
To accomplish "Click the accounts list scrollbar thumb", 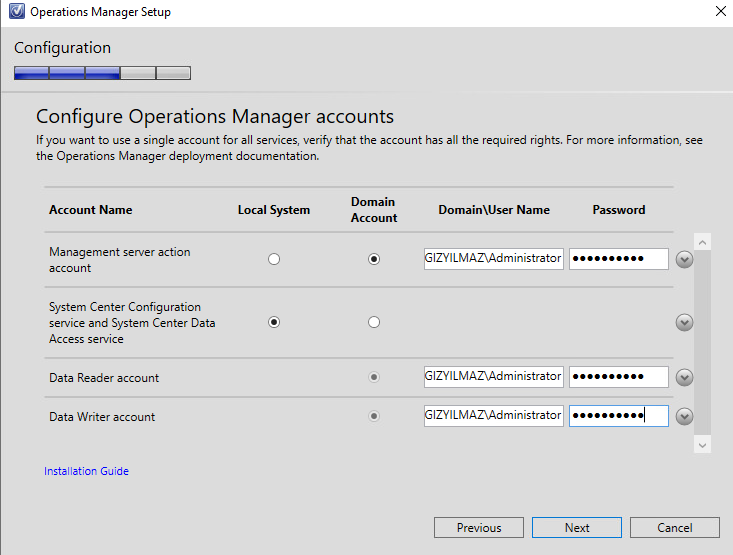I will [x=702, y=343].
